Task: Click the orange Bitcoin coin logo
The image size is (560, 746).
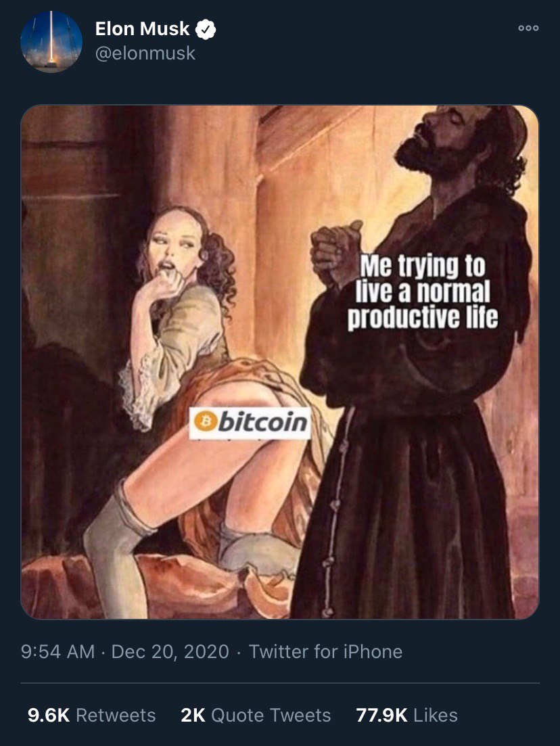Action: coord(206,421)
